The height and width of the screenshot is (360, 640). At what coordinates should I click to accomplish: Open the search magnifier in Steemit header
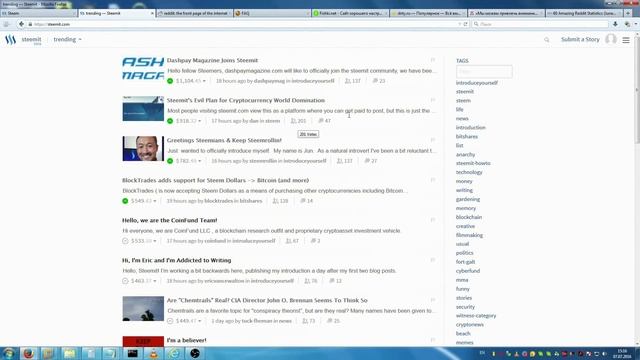(547, 40)
